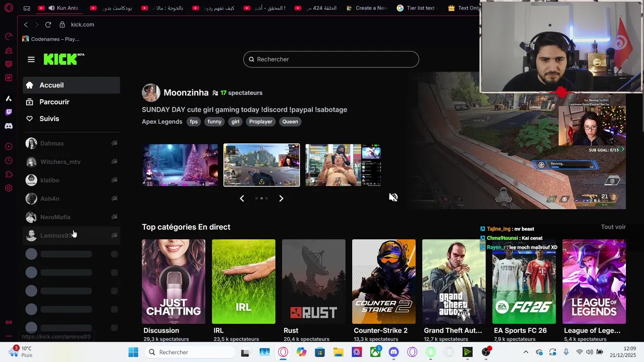Show hidden system tray icons

[526, 352]
